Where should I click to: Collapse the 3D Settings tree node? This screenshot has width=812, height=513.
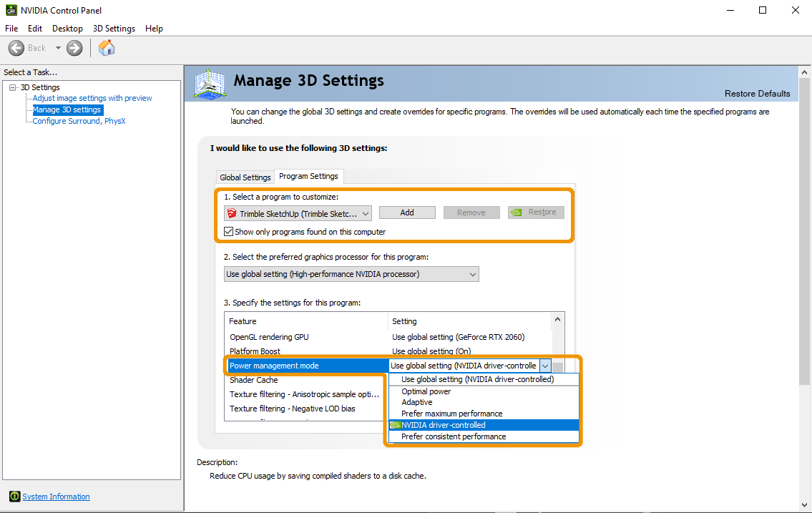tap(13, 87)
